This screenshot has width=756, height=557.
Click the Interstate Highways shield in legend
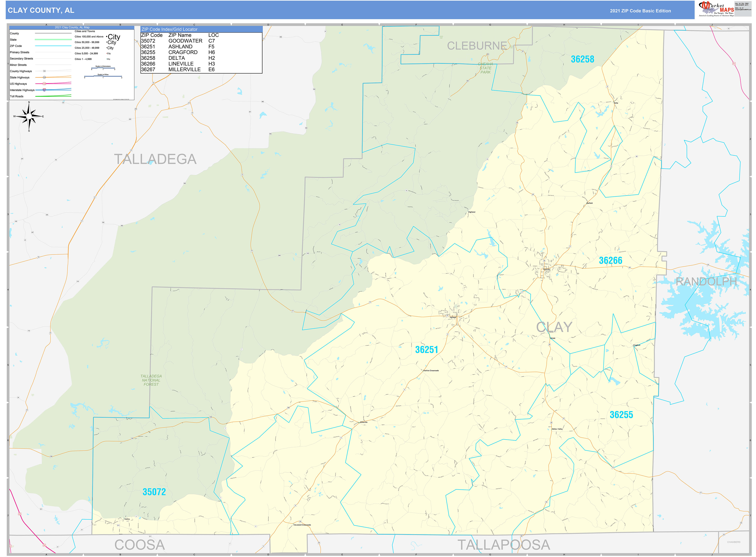[x=44, y=90]
